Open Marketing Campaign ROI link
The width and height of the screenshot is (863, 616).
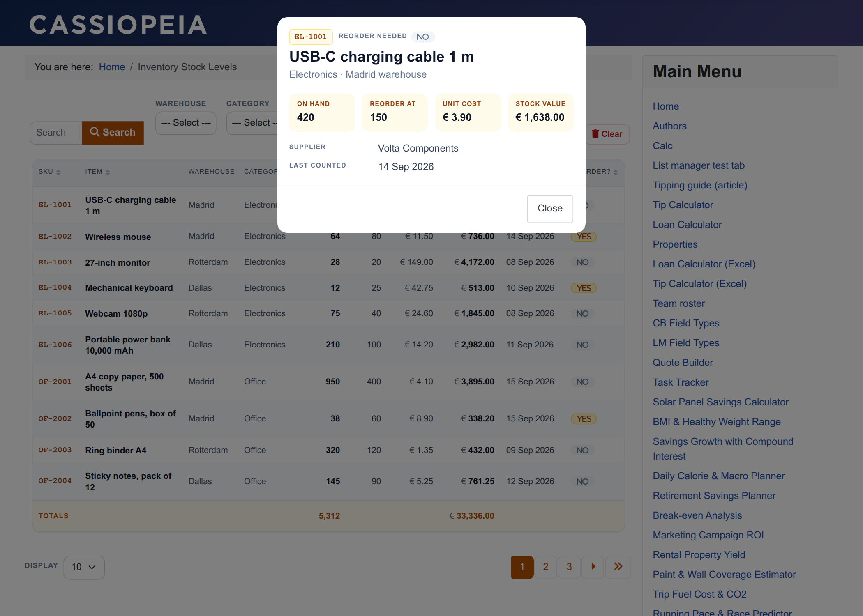click(708, 535)
